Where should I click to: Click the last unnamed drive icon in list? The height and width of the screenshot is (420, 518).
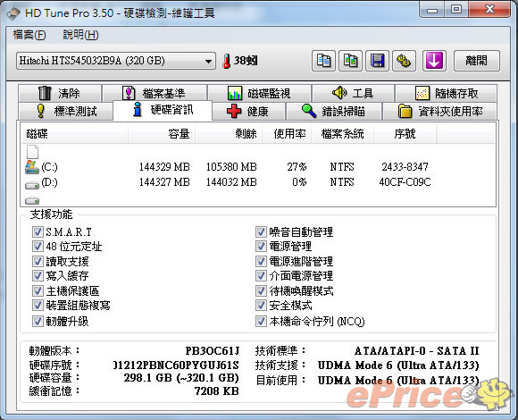(32, 200)
